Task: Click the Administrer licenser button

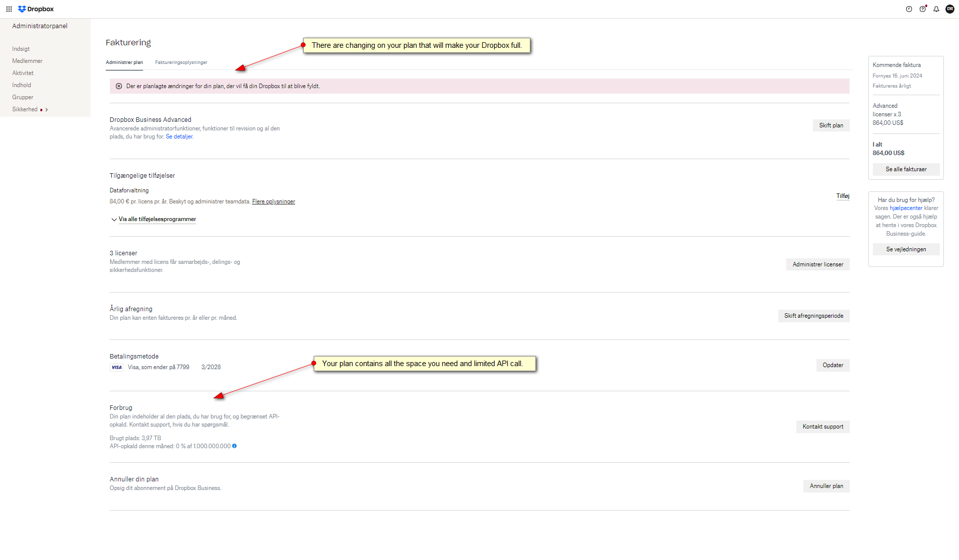Action: (818, 264)
